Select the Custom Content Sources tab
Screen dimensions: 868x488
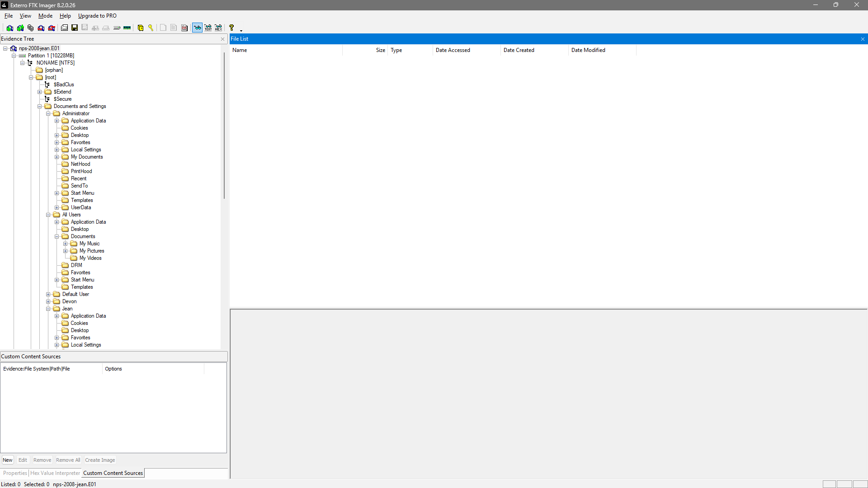pyautogui.click(x=113, y=473)
